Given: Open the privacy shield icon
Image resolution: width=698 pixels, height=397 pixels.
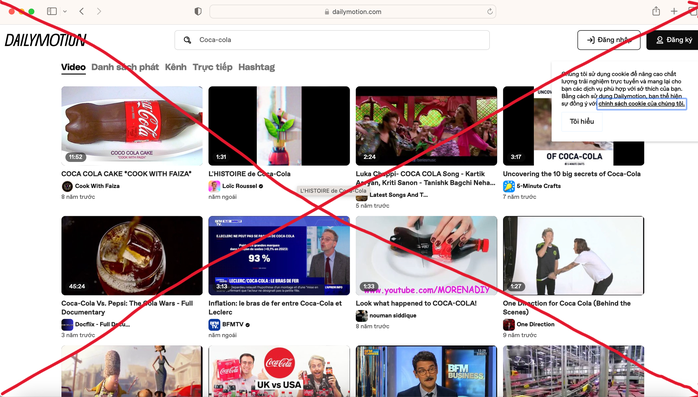Looking at the screenshot, I should pyautogui.click(x=198, y=12).
